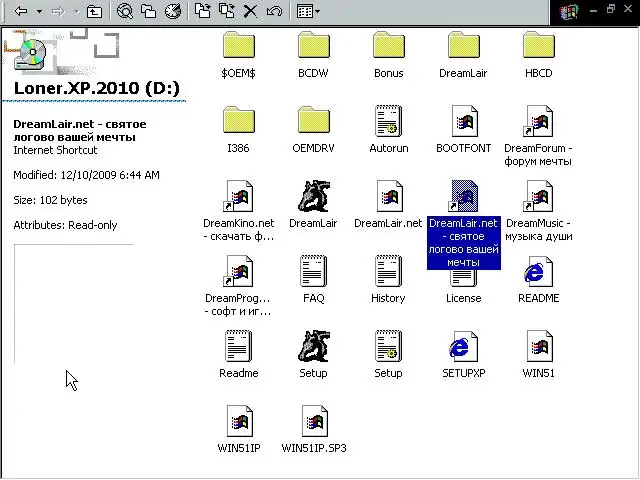Show the History pane toolbar icon
This screenshot has width=640, height=480.
point(173,11)
